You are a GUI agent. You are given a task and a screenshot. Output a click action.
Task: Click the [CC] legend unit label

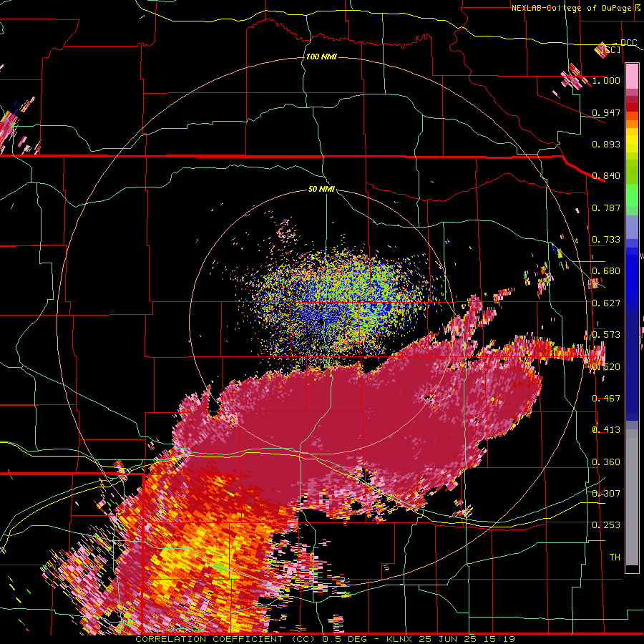pyautogui.click(x=611, y=49)
